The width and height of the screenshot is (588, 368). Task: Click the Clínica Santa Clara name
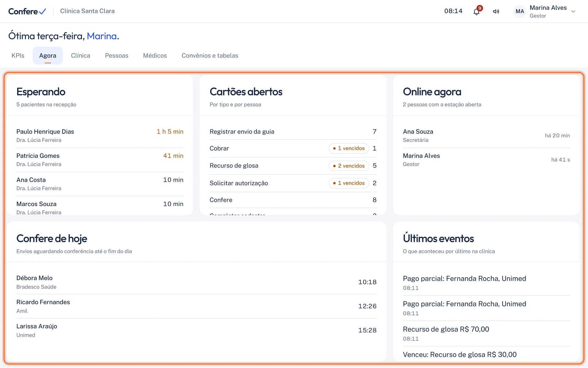pos(87,11)
